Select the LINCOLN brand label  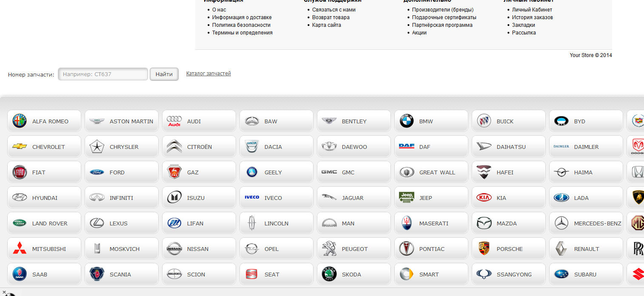pos(276,223)
